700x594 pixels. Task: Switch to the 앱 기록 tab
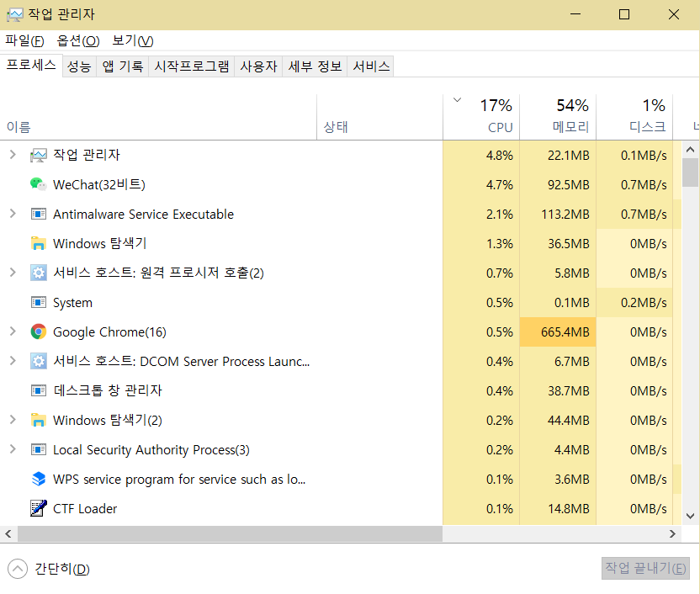(x=122, y=66)
